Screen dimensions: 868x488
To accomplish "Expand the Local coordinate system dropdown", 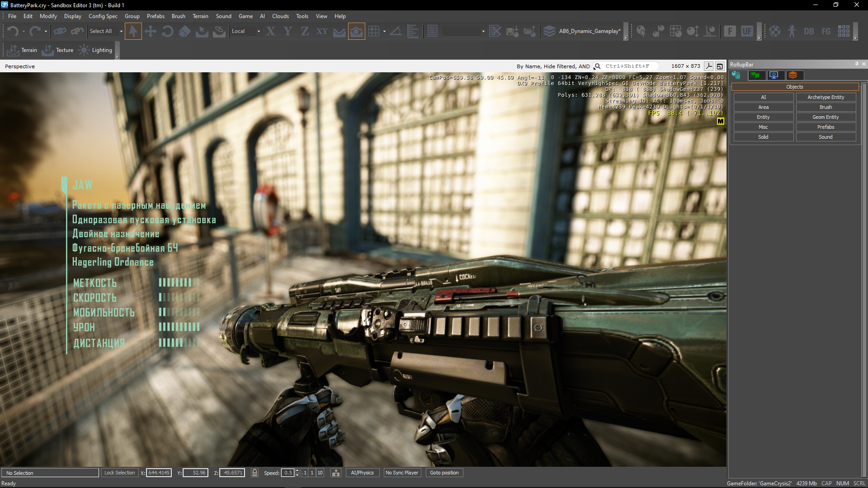I will pos(259,31).
